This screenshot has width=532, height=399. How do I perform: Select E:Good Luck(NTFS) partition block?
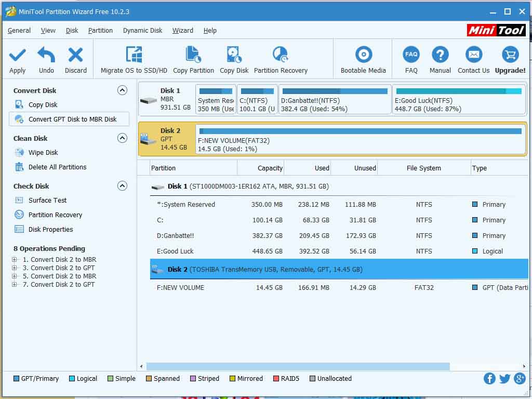(x=459, y=99)
